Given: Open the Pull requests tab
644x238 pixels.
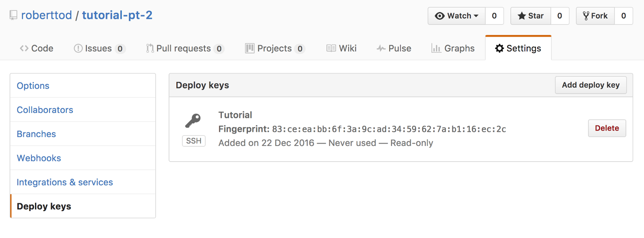Looking at the screenshot, I should pyautogui.click(x=184, y=48).
